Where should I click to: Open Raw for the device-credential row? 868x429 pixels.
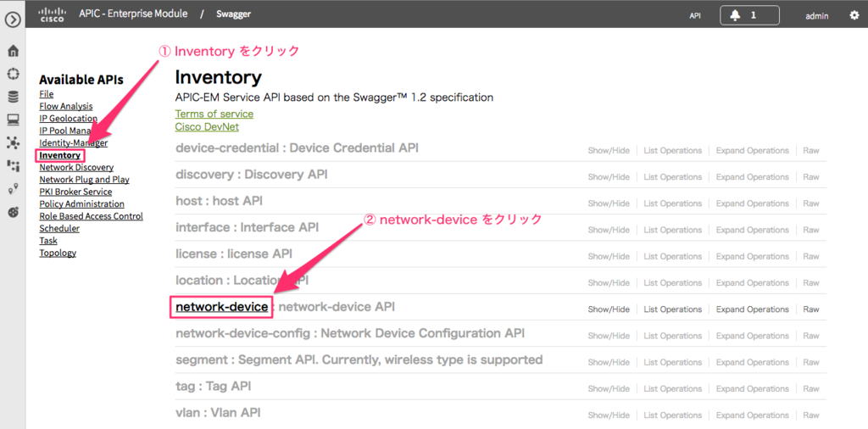coord(811,151)
